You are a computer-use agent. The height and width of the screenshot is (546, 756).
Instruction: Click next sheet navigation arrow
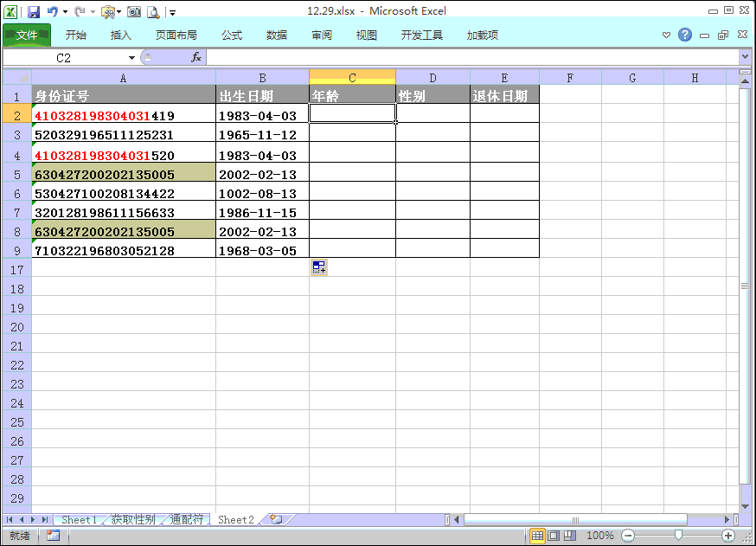click(33, 519)
